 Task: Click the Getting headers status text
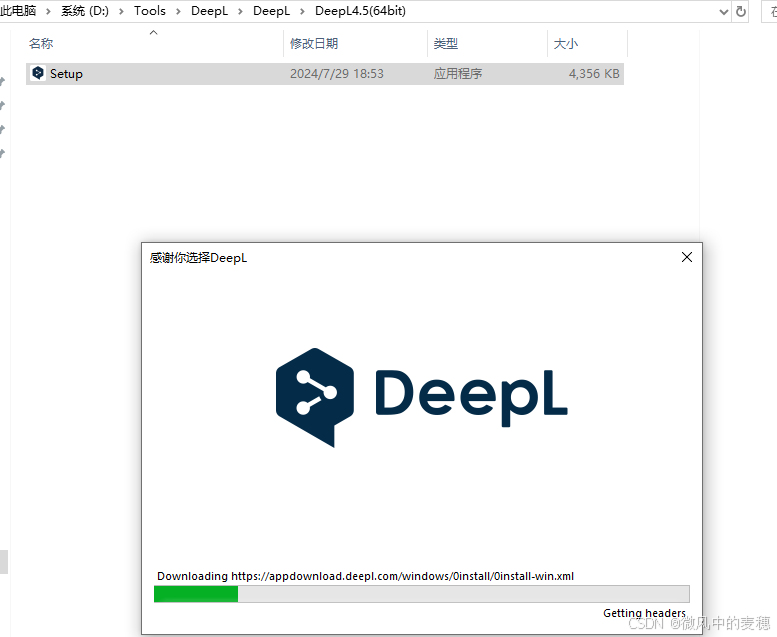pyautogui.click(x=644, y=613)
